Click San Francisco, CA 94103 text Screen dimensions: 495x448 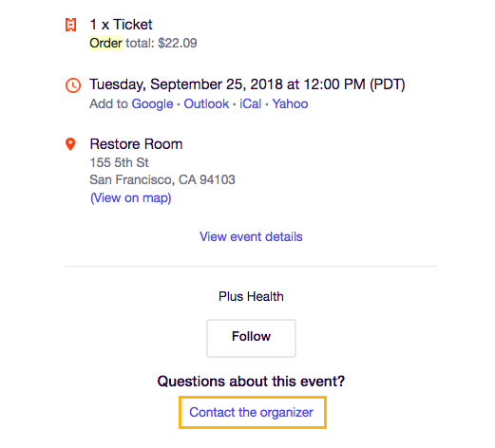162,179
